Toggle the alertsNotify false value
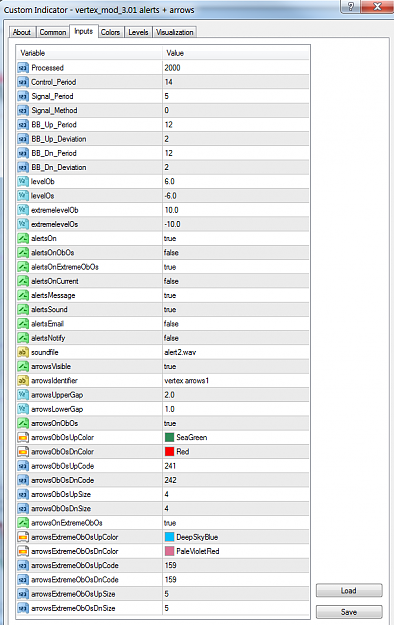394x625 pixels. [x=171, y=338]
